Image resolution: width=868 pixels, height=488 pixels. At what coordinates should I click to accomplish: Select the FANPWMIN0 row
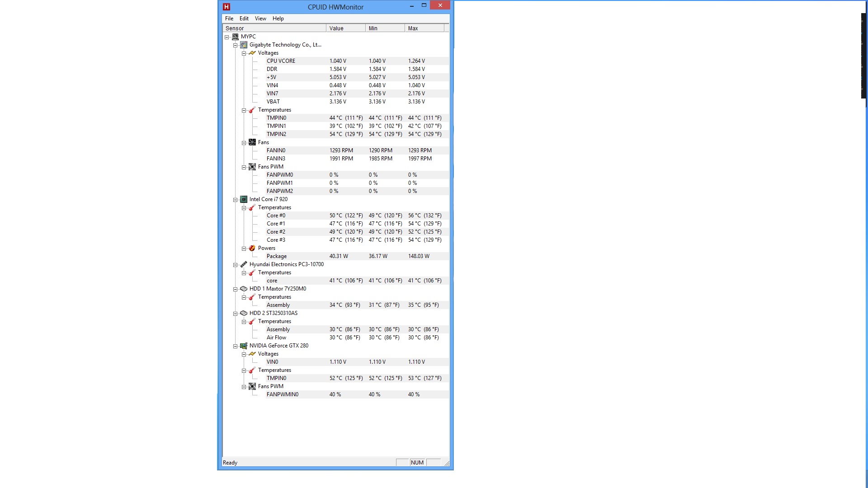click(336, 394)
